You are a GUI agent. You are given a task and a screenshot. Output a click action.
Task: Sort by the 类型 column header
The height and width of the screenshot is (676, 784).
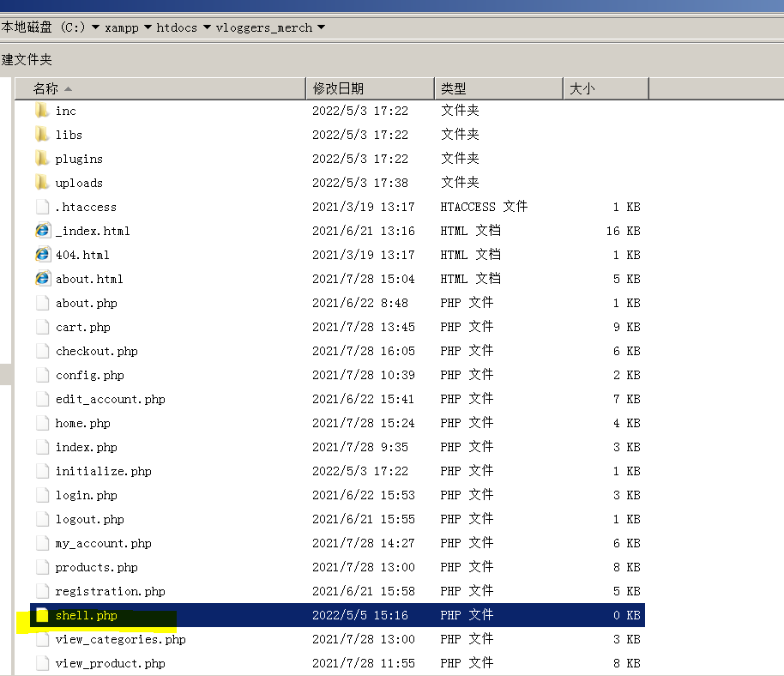[498, 88]
